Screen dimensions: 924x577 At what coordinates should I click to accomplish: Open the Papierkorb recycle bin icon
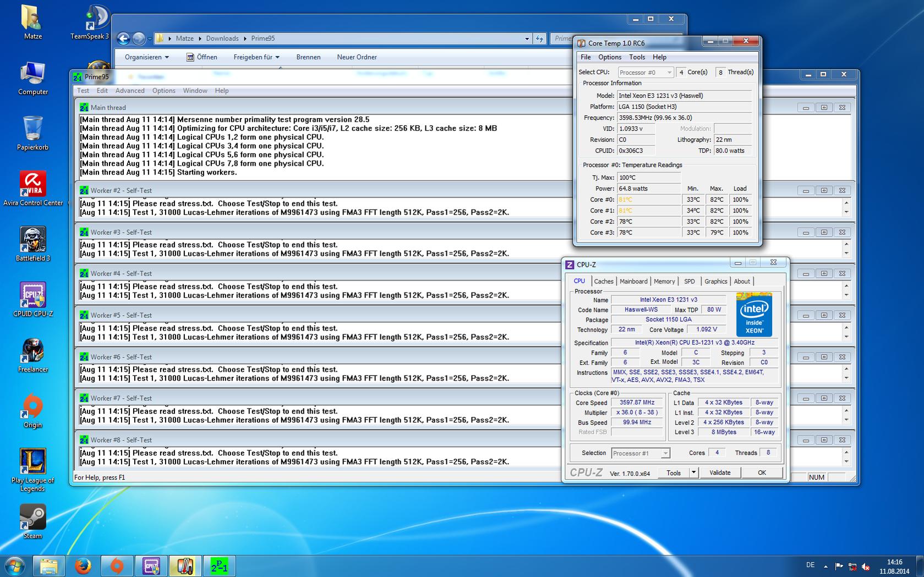pos(32,129)
